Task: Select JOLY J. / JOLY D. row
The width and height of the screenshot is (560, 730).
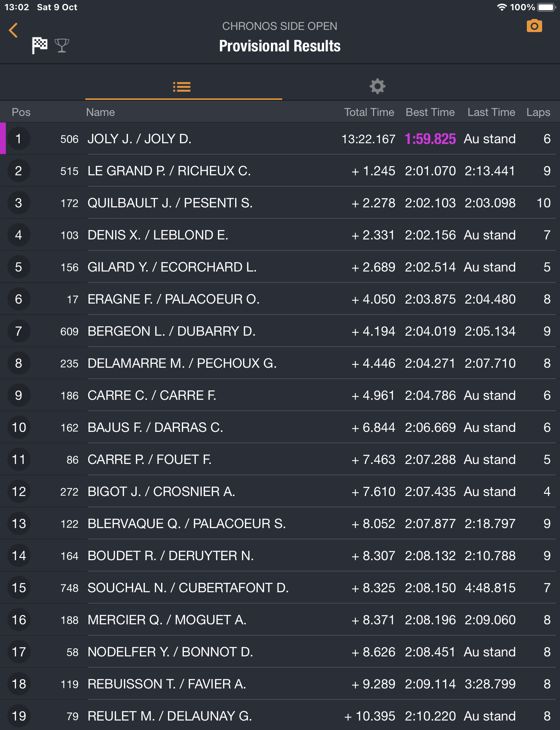Action: 139,139
